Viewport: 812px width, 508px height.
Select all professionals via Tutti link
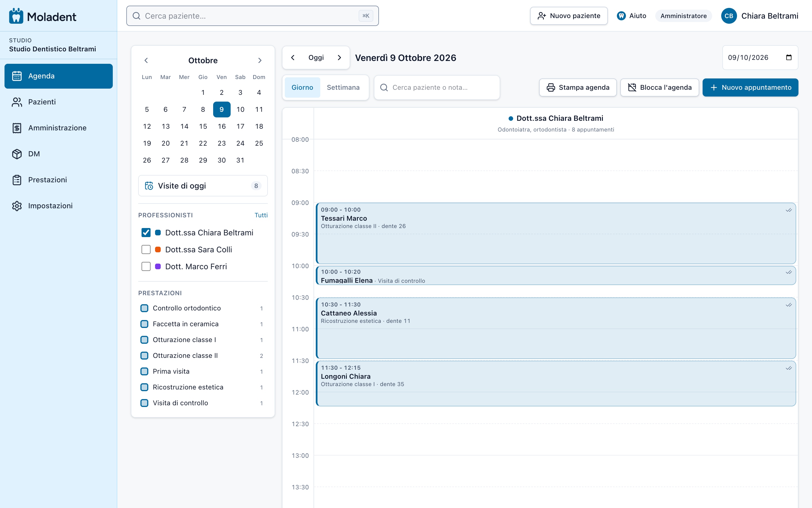(x=261, y=215)
